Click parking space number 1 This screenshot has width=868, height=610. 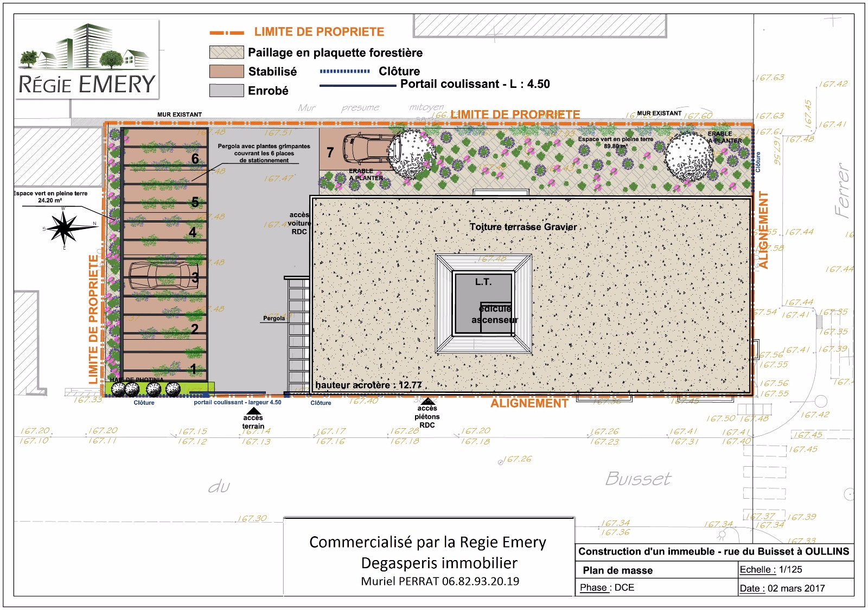(194, 369)
